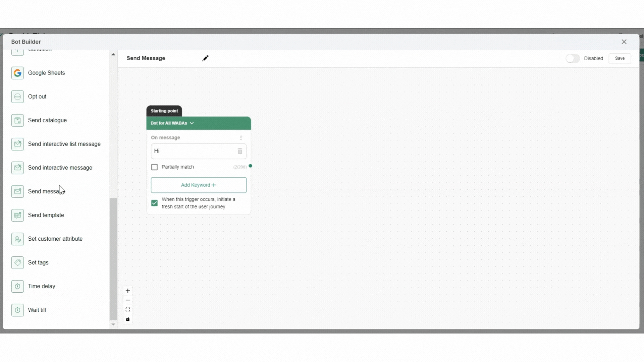This screenshot has height=362, width=644.
Task: Select the Send template icon
Action: (17, 215)
